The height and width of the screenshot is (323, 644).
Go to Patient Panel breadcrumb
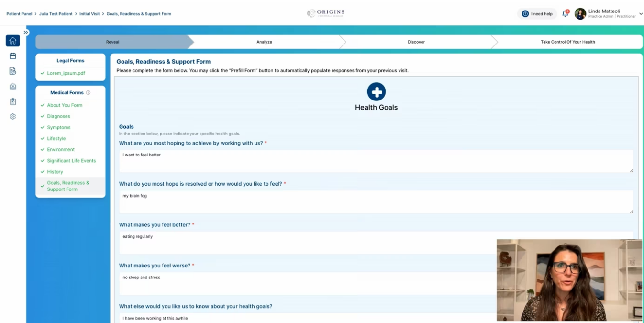(x=19, y=14)
